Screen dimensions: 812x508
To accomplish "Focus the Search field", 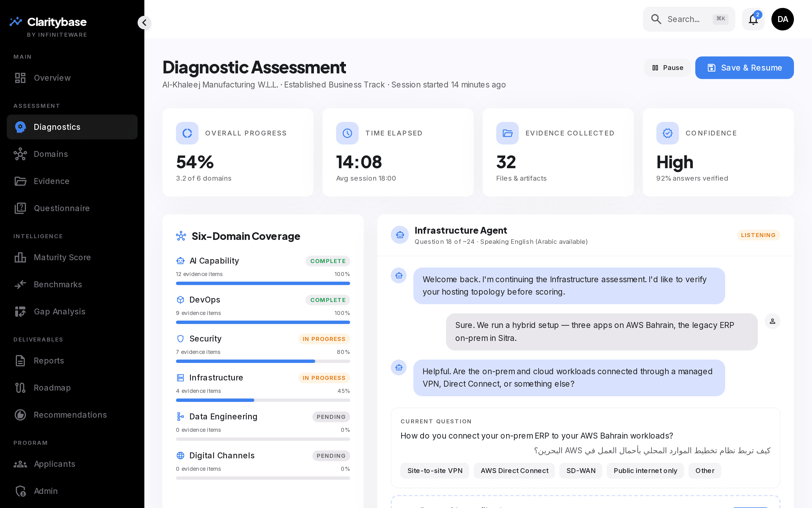I will (689, 19).
